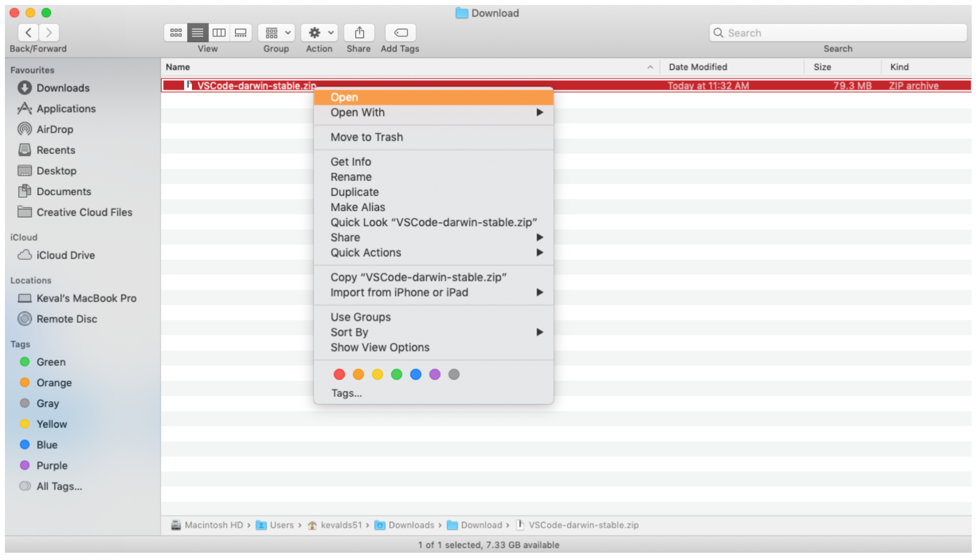Viewport: 980px width, 560px height.
Task: Choose Make Alias from context menu
Action: point(433,207)
